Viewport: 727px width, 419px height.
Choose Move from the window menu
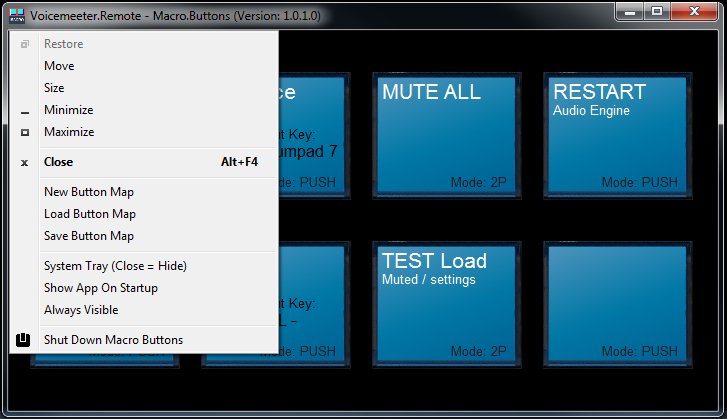(x=144, y=66)
